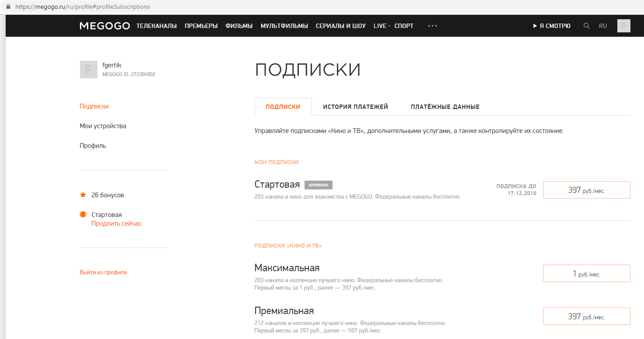Screen dimensions: 644x339
Task: Click the Максимальная subscription title
Action: click(287, 268)
